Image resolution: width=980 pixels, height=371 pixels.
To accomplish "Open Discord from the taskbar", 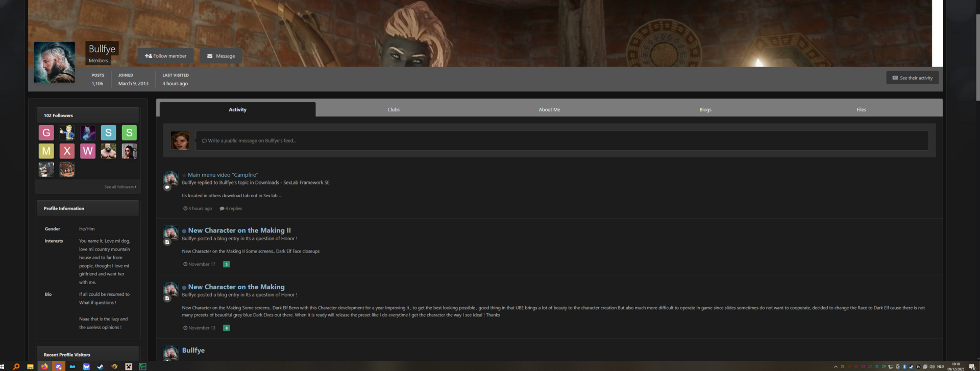I will pyautogui.click(x=59, y=366).
